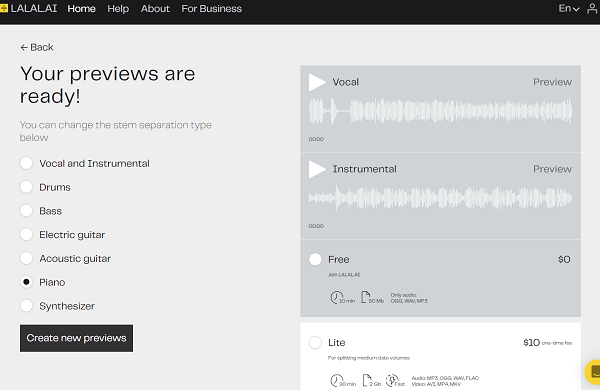Play the Vocal preview
This screenshot has width=600, height=390.
point(317,82)
